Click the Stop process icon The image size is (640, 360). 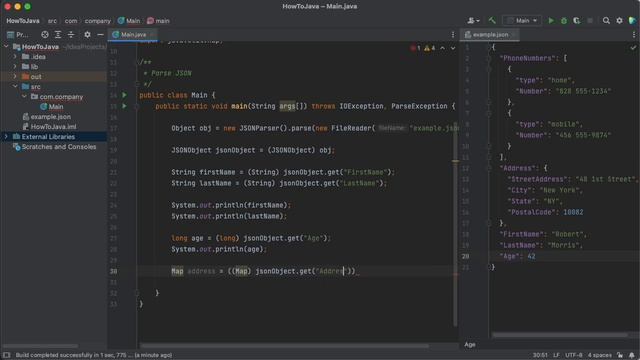tap(590, 20)
